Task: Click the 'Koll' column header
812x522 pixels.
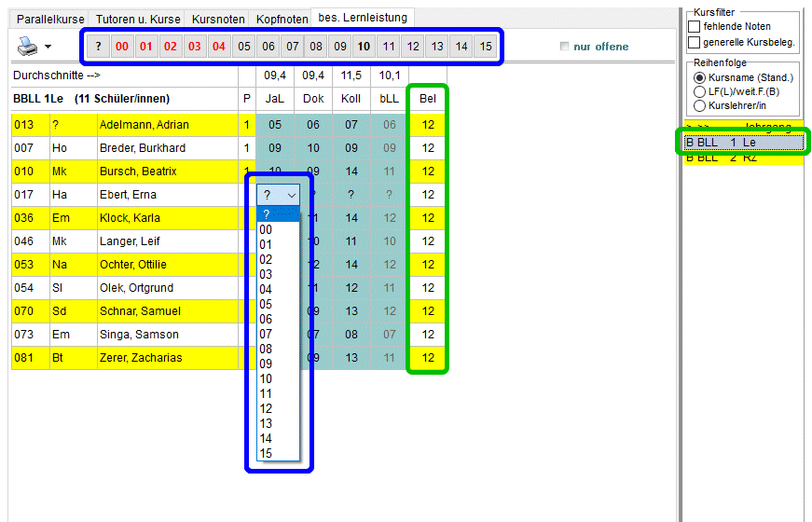Action: (351, 99)
